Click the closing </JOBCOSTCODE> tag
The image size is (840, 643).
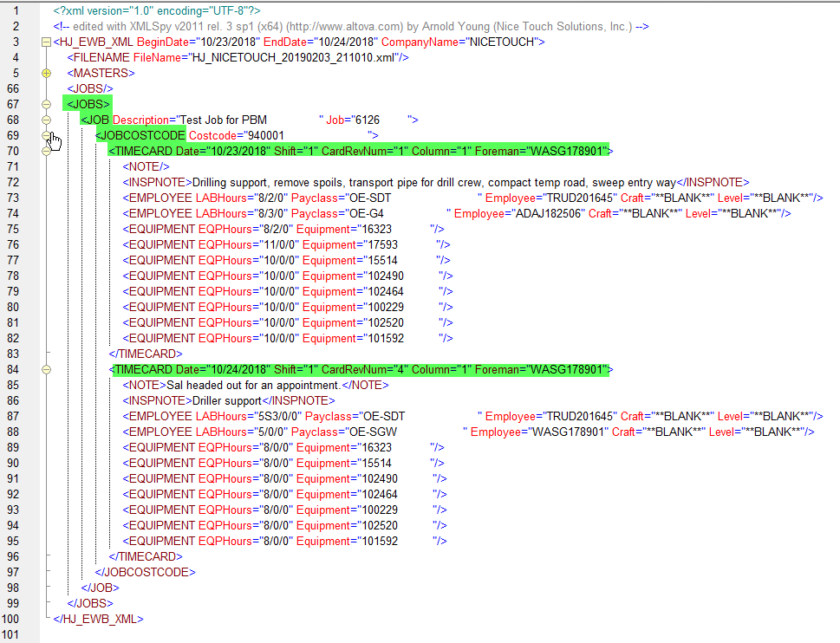pos(145,572)
